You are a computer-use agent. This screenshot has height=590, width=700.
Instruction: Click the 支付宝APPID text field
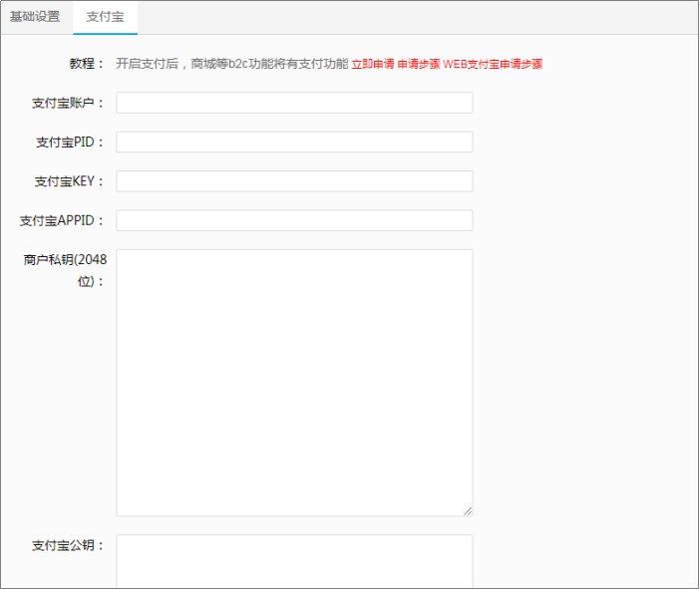pos(294,220)
